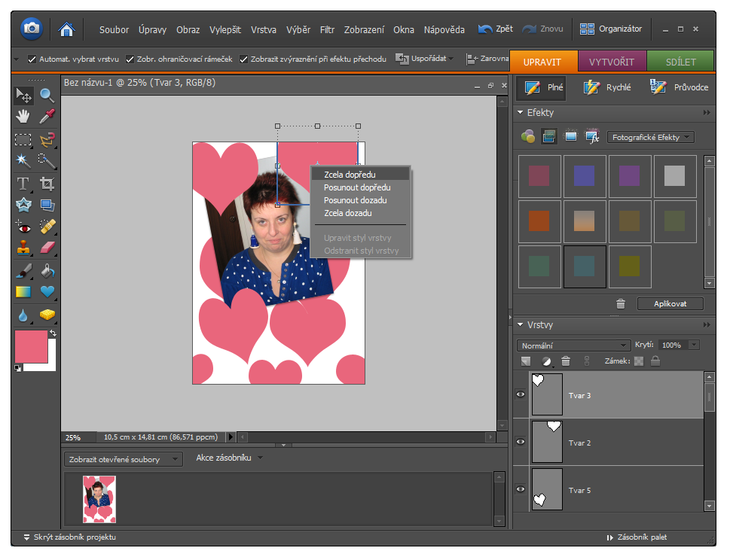The width and height of the screenshot is (730, 560).
Task: Delete layer using Layers panel trash icon
Action: click(566, 361)
